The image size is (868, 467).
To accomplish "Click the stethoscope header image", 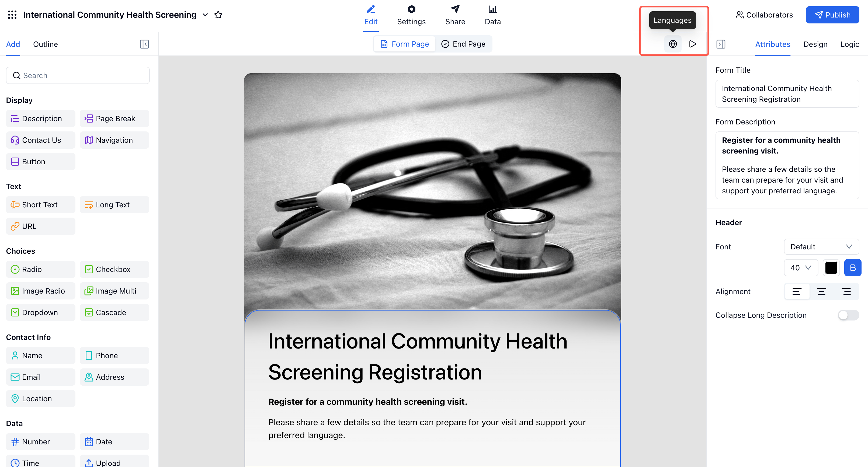I will coord(432,191).
